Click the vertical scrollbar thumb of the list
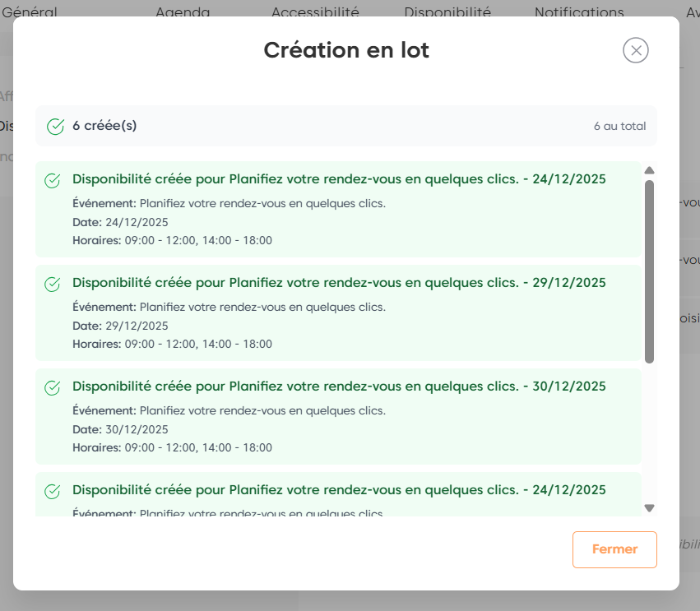 tap(649, 271)
